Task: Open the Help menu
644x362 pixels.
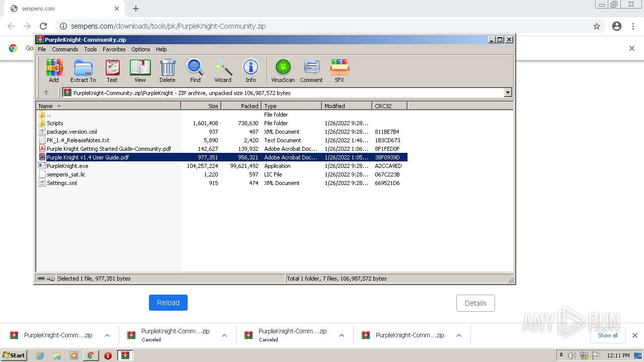Action: pyautogui.click(x=162, y=49)
